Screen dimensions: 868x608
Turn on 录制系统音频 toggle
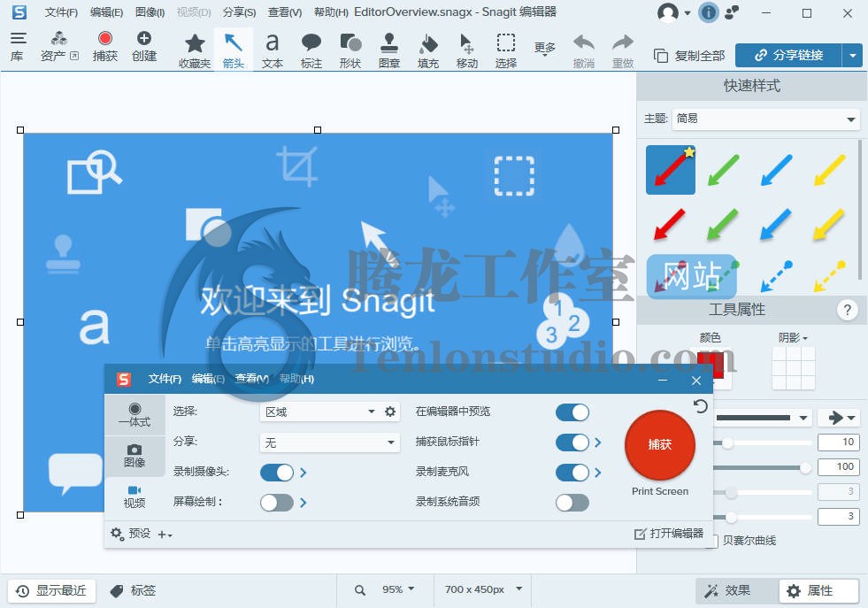click(572, 502)
